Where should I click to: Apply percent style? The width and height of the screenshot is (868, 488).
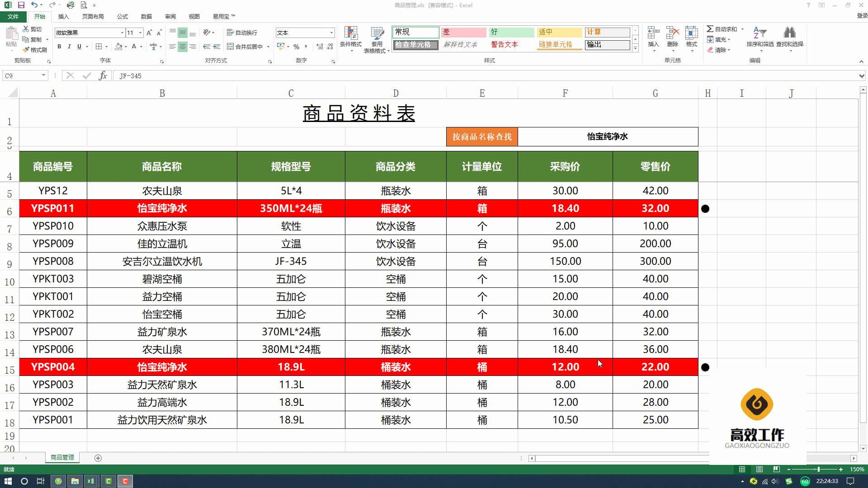(296, 47)
